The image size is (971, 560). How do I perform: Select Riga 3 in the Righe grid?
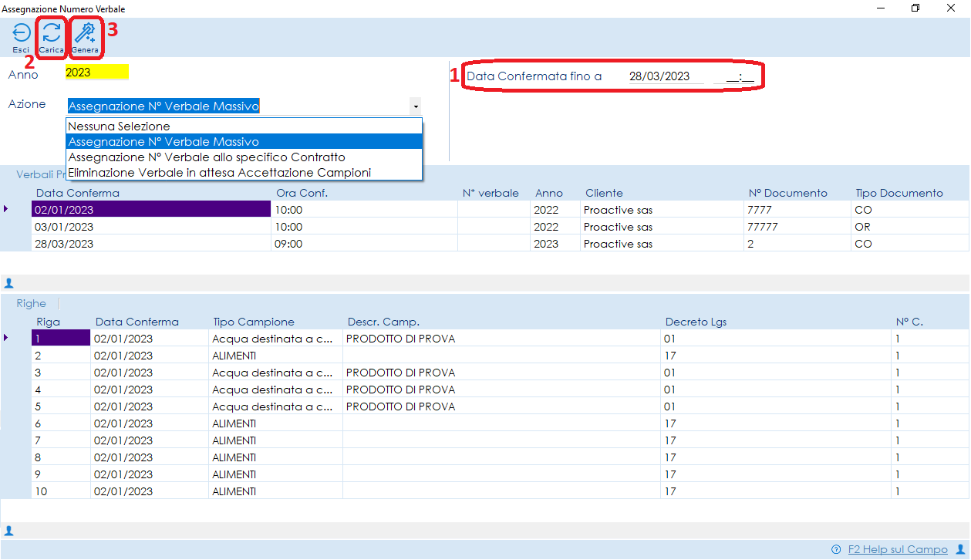click(x=500, y=373)
